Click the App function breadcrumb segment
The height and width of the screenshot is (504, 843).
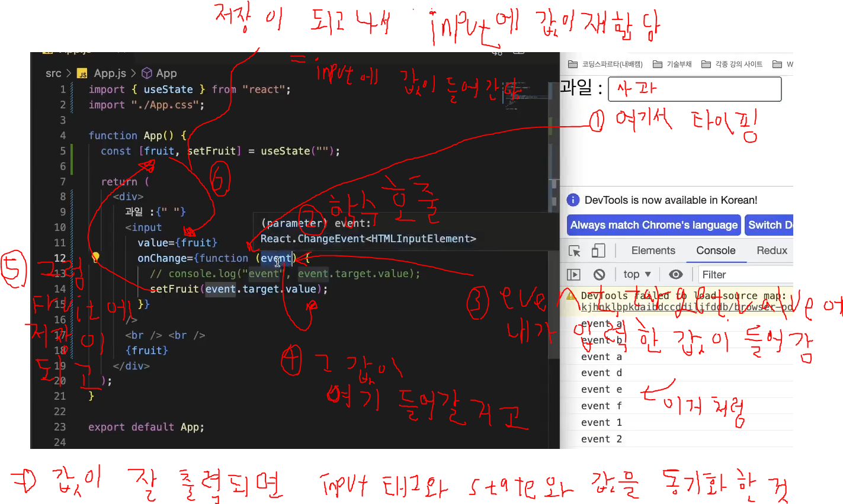coord(166,73)
